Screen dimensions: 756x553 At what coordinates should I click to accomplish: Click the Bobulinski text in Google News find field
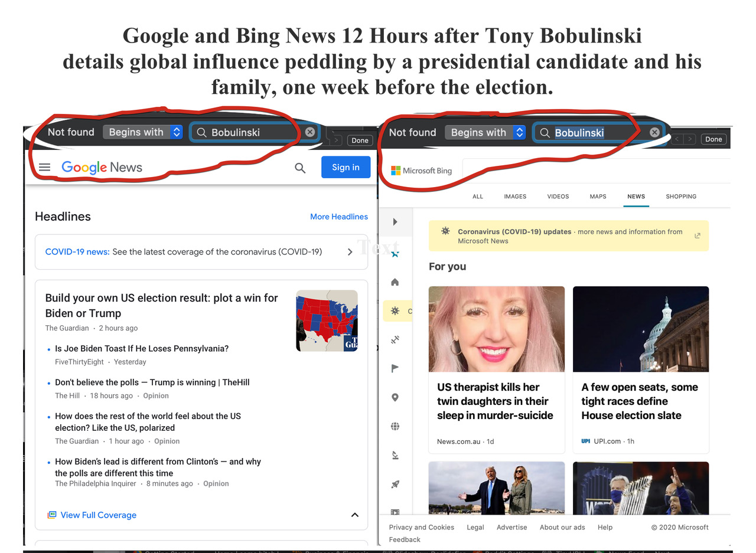coord(236,133)
